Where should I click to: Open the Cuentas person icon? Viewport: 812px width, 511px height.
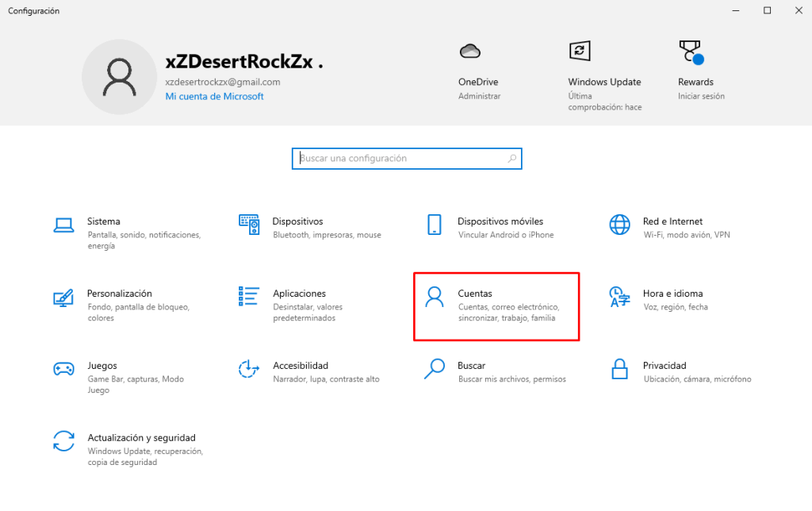pos(435,298)
